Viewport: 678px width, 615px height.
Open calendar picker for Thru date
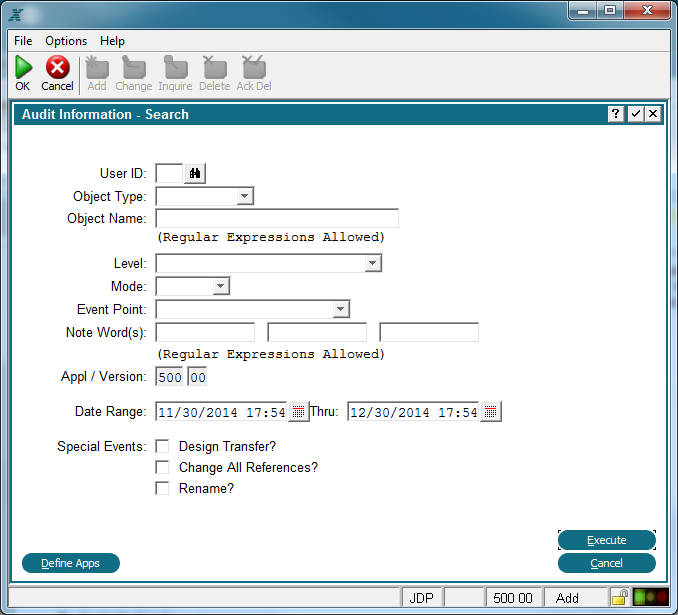[490, 411]
